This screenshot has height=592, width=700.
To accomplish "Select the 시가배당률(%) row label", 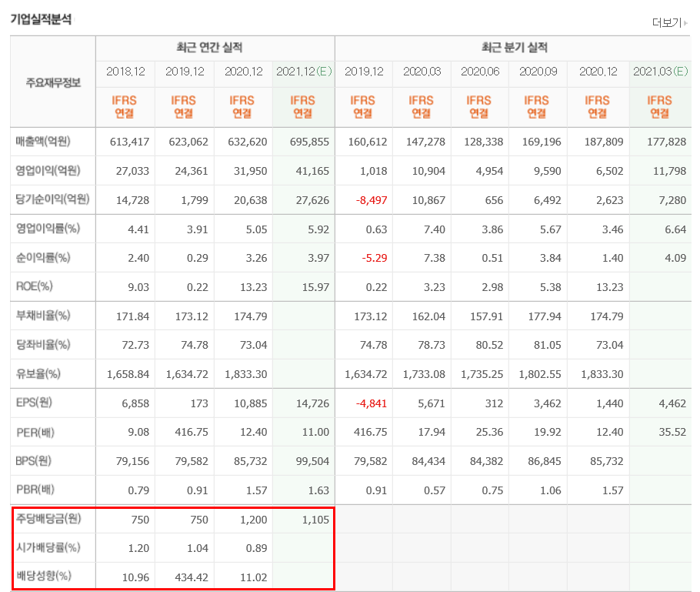I will tap(48, 548).
